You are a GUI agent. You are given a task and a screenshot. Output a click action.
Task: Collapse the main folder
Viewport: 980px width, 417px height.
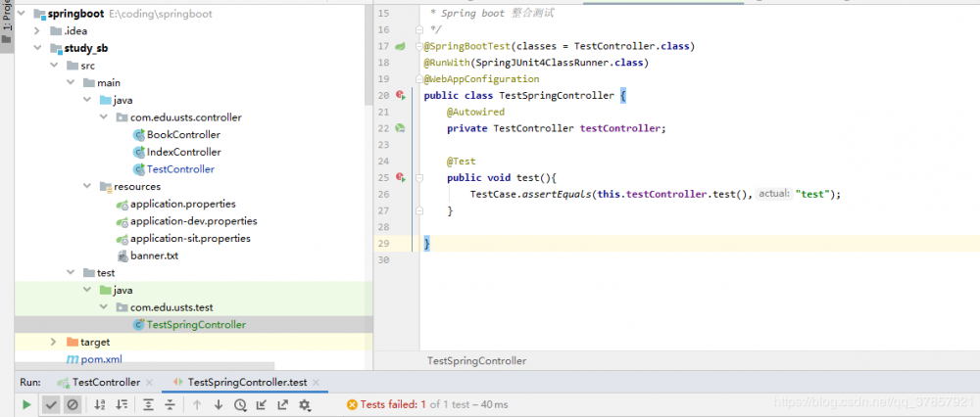point(70,82)
